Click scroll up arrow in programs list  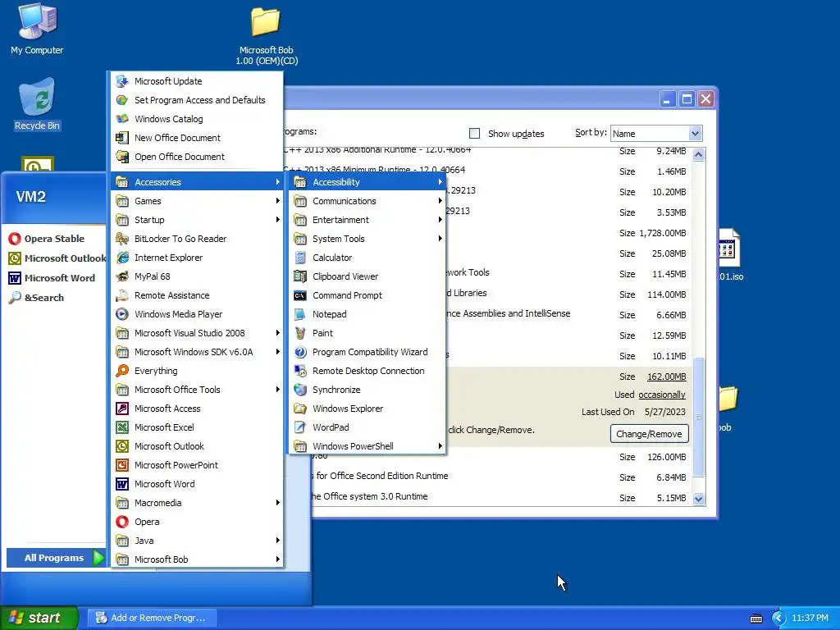(x=698, y=155)
